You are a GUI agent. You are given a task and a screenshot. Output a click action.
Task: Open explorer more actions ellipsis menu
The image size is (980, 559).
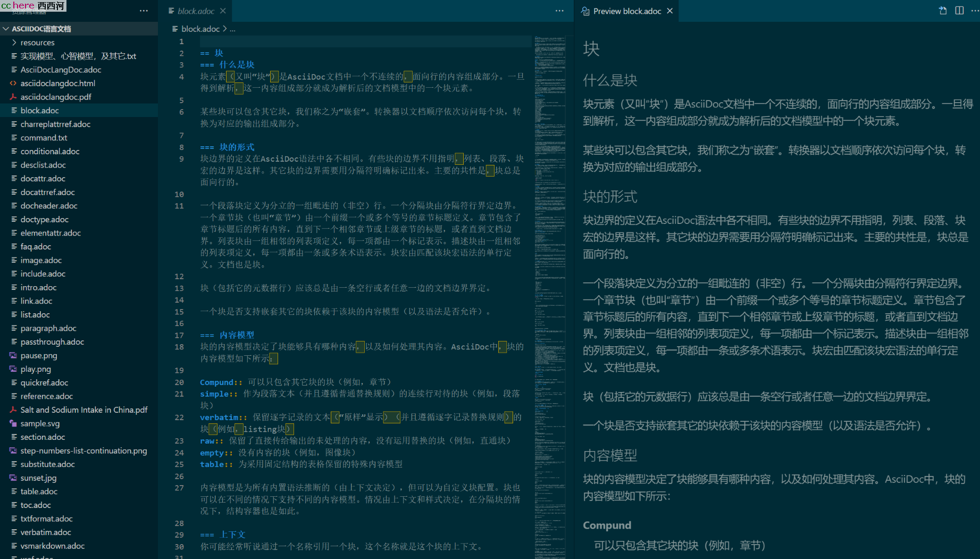click(144, 11)
